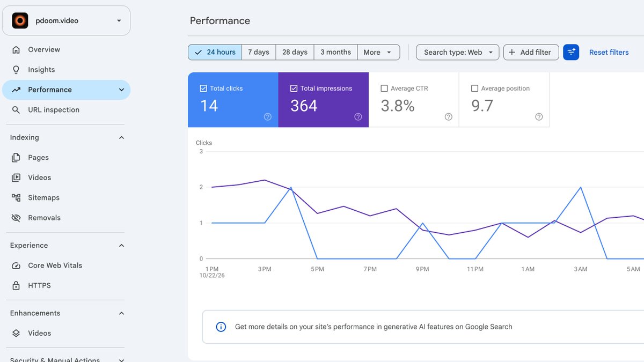Open Removals page

66,218
